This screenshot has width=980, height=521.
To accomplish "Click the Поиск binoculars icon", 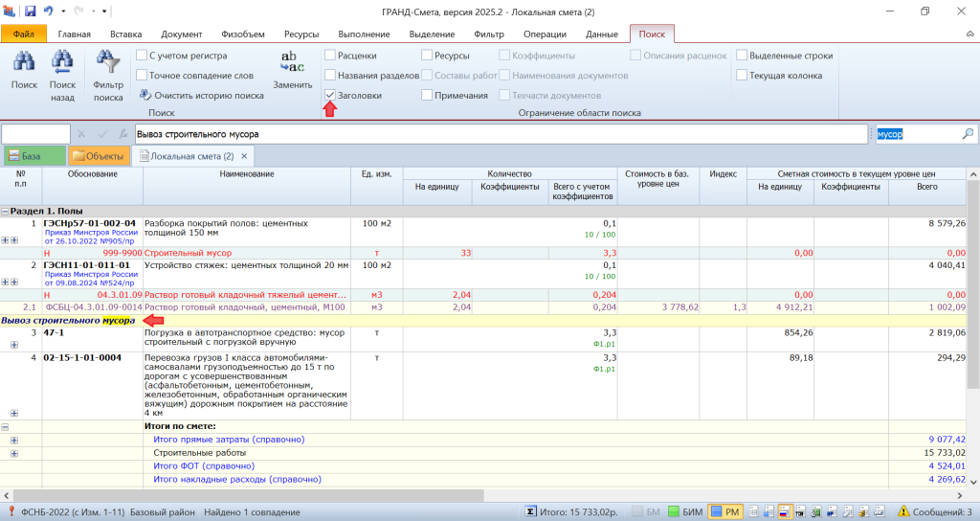I will click(x=24, y=65).
